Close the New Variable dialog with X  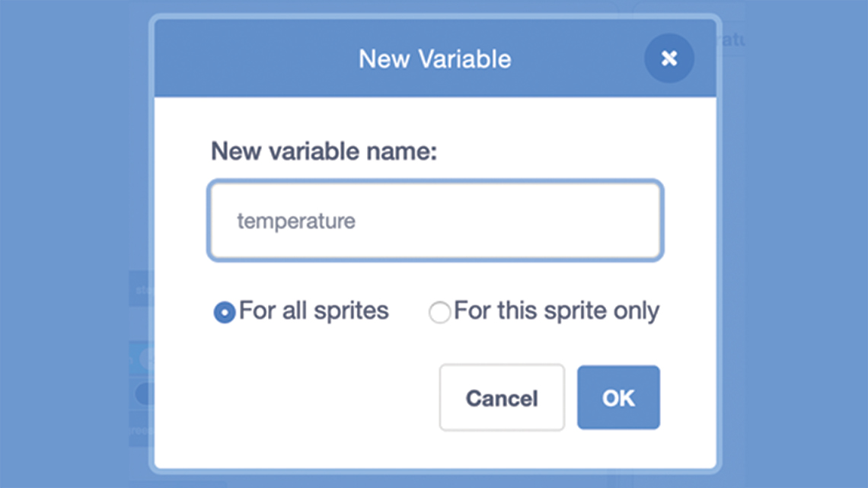click(x=669, y=58)
